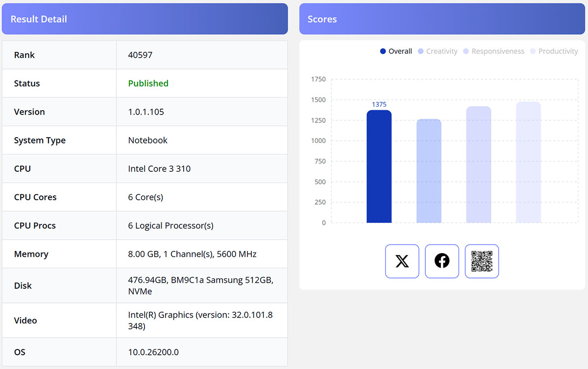This screenshot has height=369, width=588.
Task: Click the rank value 40597
Action: click(x=140, y=55)
